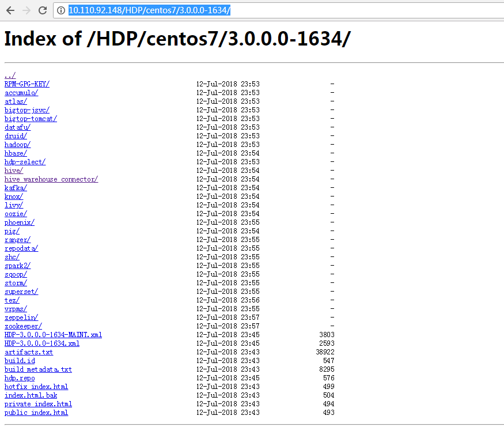Click file size value 493
Viewport: 504px width, 427px height.
click(x=329, y=413)
